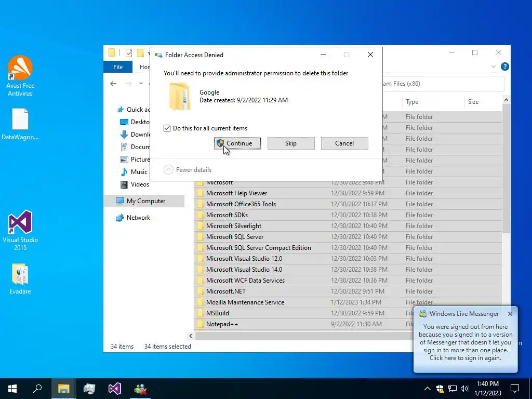
Task: Select Microsoft Visual Studio 14.0 folder
Action: pos(348,270)
